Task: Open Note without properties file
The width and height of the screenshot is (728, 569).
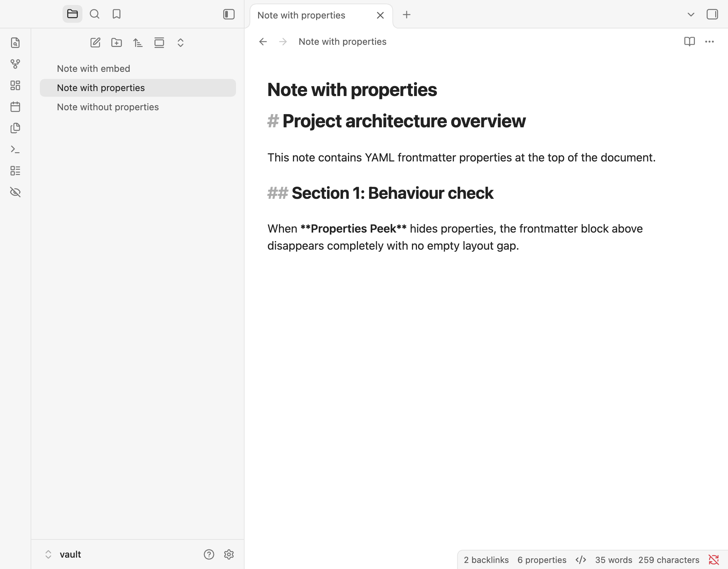Action: coord(138,107)
